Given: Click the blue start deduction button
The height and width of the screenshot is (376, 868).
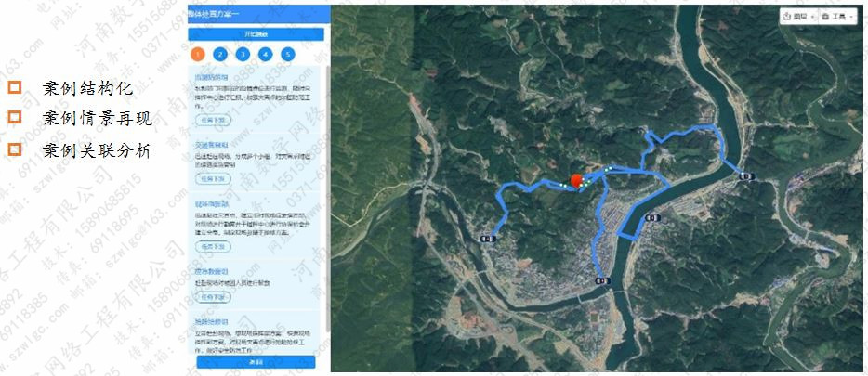Looking at the screenshot, I should tap(256, 34).
